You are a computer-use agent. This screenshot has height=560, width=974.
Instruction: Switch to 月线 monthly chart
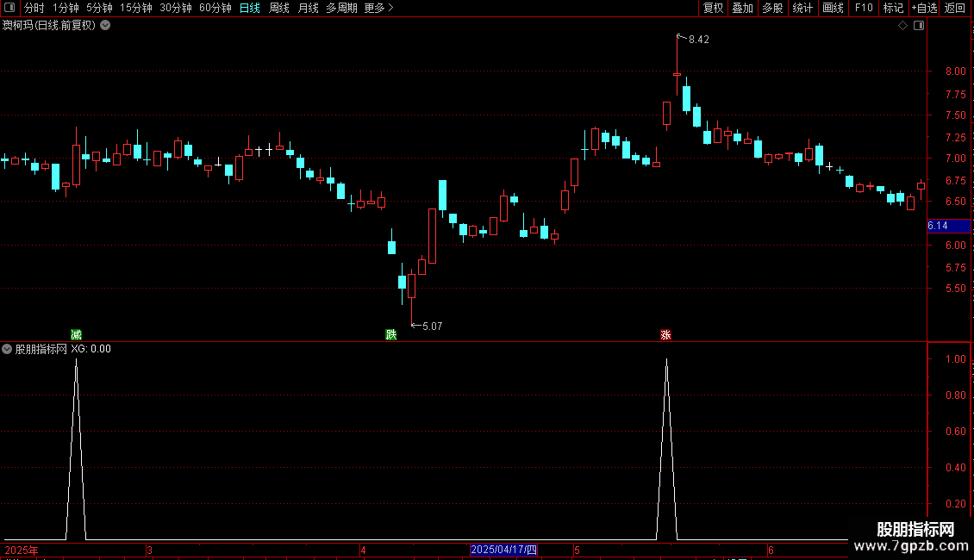(308, 8)
